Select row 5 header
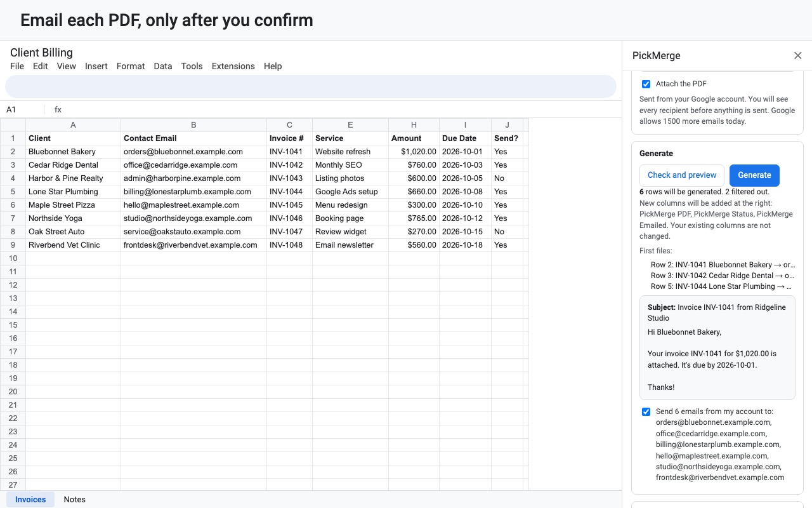 [13, 192]
